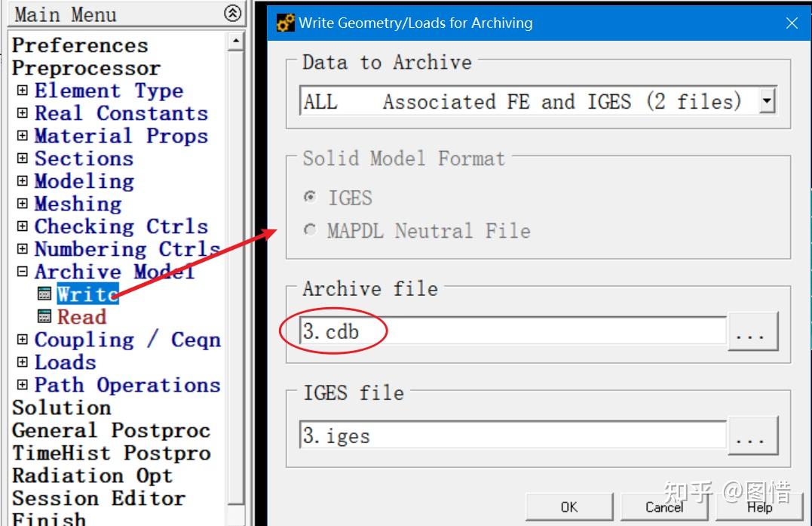Screen dimensions: 812x526
Task: Collapse Main Menu with the double-chevron icon
Action: click(233, 13)
